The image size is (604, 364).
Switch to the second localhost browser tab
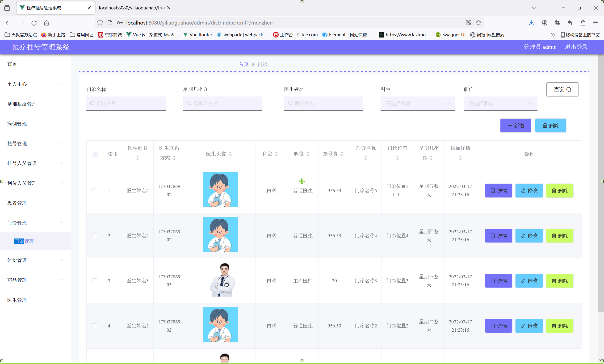pyautogui.click(x=132, y=8)
